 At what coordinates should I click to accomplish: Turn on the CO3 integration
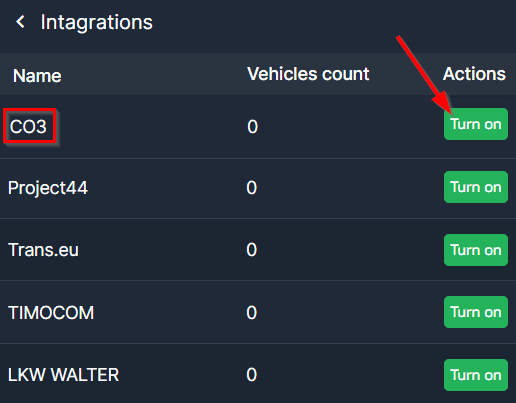(476, 124)
